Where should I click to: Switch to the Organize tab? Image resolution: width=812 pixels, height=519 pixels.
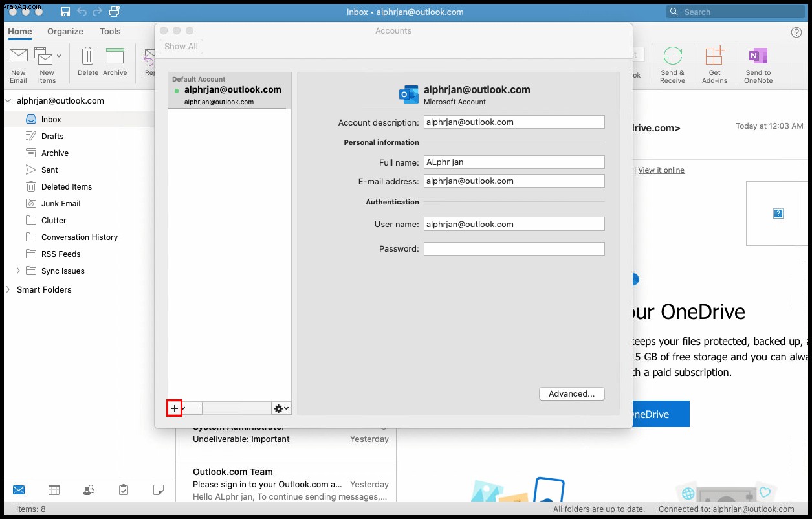coord(65,31)
